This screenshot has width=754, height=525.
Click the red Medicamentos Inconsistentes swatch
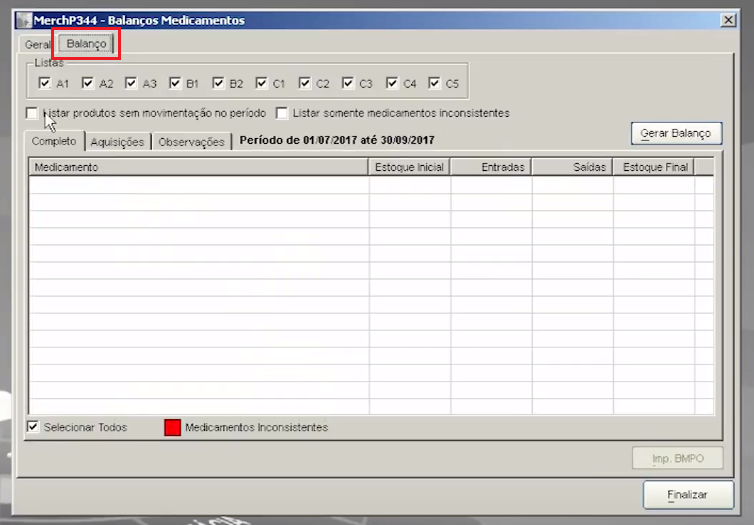(172, 427)
